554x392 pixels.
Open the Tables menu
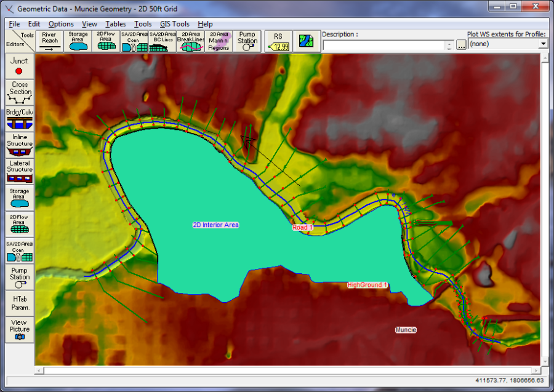click(116, 24)
